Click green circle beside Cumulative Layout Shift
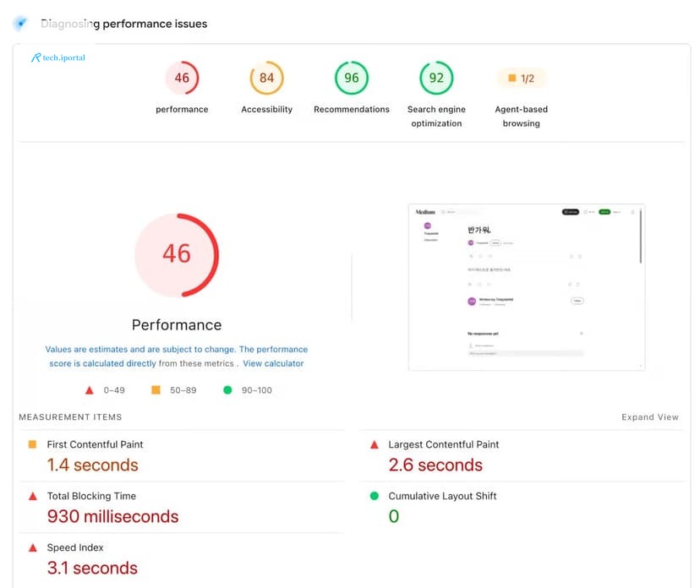Image resolution: width=700 pixels, height=588 pixels. [375, 496]
